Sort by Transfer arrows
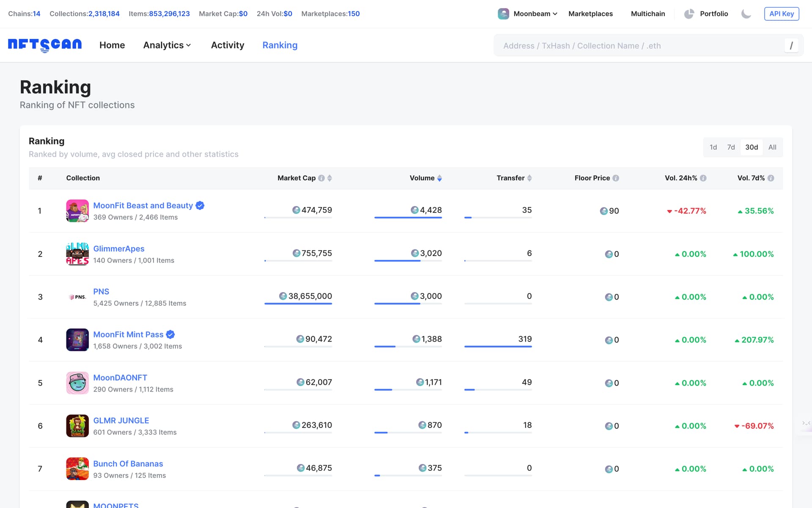 click(x=529, y=178)
